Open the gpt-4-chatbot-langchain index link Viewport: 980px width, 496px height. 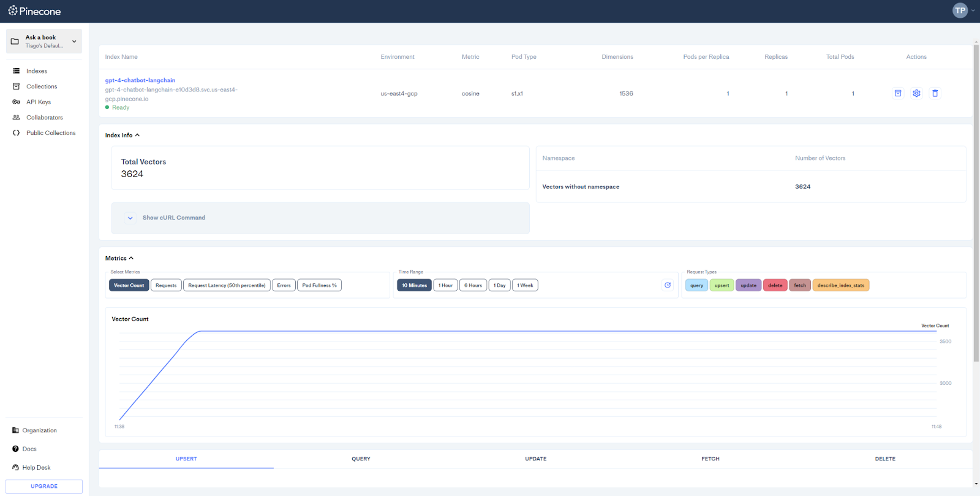coord(140,80)
